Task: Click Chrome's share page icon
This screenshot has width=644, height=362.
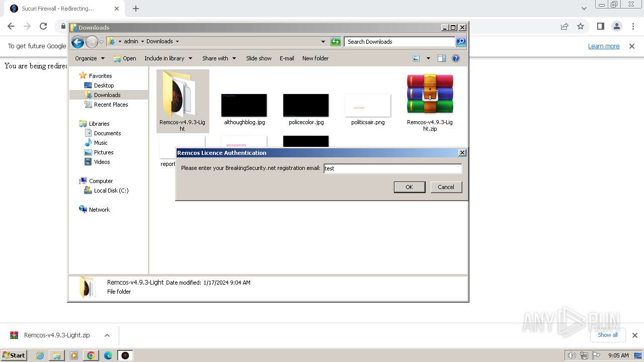Action: click(565, 26)
